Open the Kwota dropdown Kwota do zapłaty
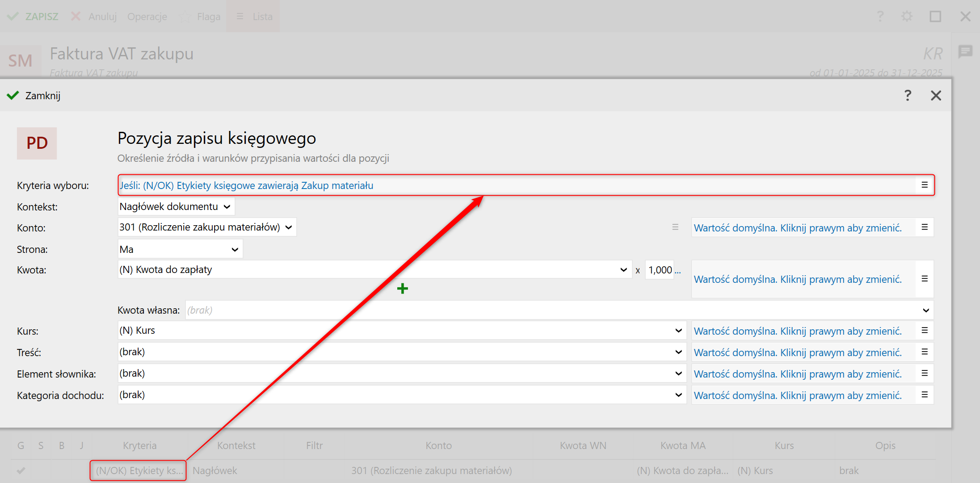This screenshot has width=980, height=483. (x=374, y=270)
